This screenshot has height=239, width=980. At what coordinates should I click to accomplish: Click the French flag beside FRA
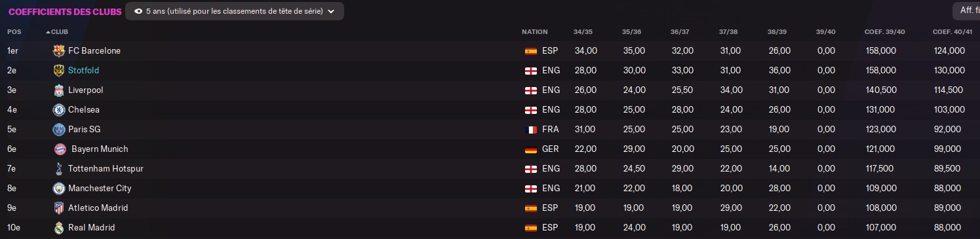(x=531, y=129)
